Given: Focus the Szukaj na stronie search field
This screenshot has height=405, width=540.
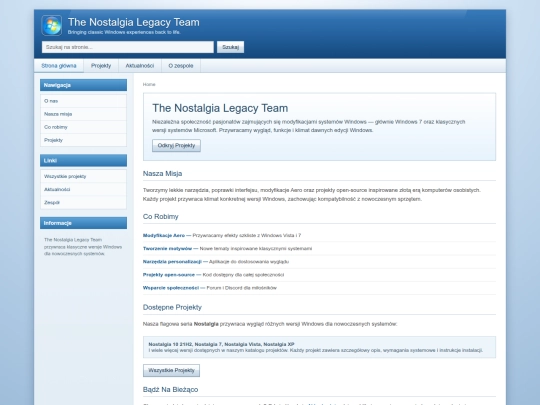Looking at the screenshot, I should pos(128,47).
